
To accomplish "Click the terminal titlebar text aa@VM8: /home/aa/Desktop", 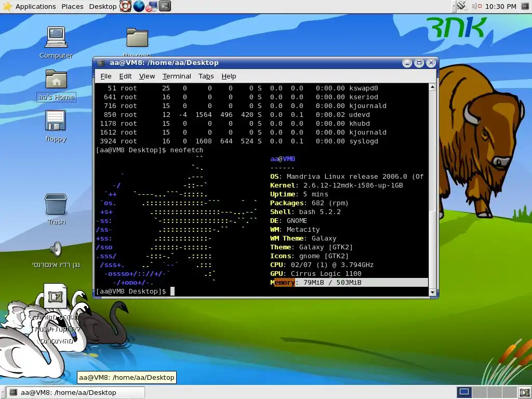I will click(x=164, y=63).
